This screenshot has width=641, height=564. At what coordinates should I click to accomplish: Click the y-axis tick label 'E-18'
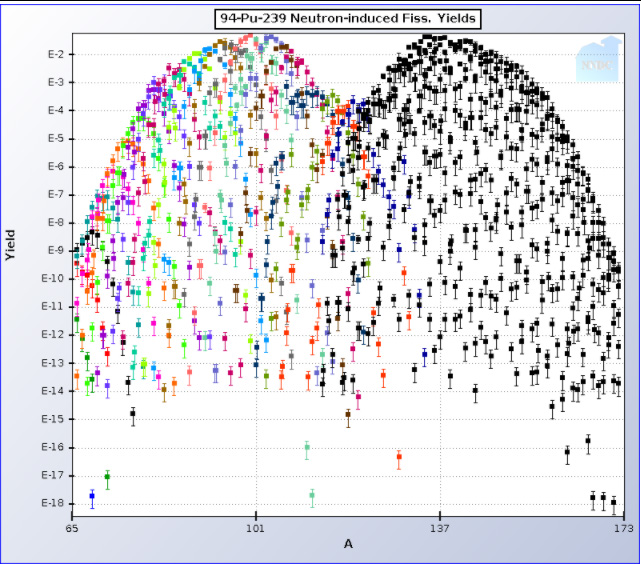(x=53, y=503)
